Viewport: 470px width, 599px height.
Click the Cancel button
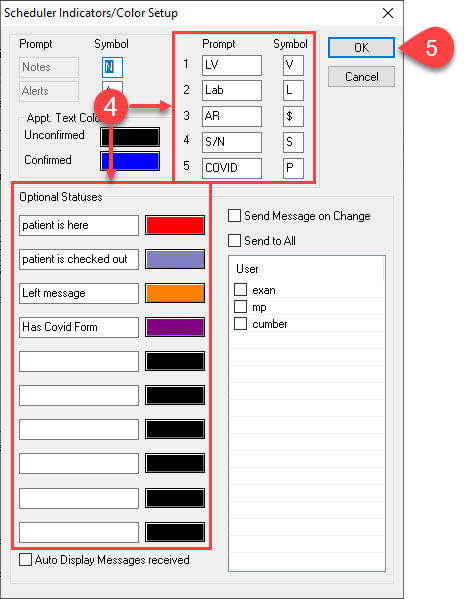[x=361, y=77]
